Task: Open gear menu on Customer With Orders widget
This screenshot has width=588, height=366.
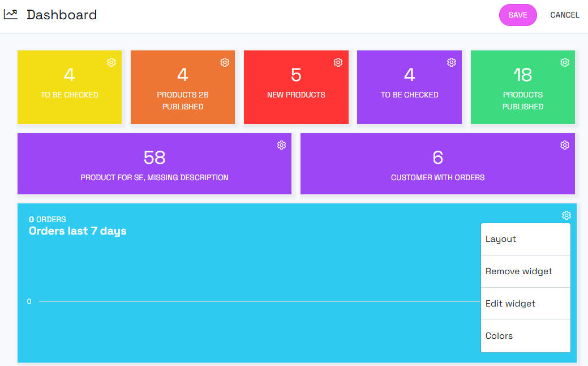Action: pyautogui.click(x=565, y=145)
